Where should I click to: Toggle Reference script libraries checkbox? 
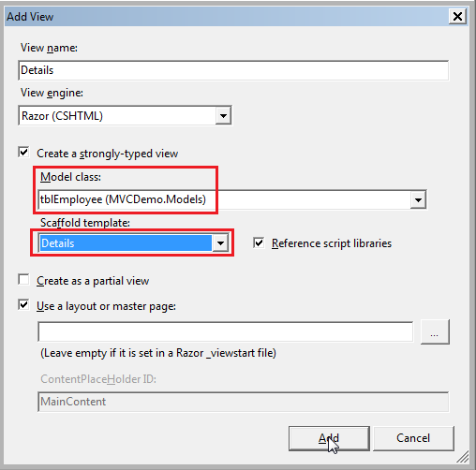(x=259, y=242)
